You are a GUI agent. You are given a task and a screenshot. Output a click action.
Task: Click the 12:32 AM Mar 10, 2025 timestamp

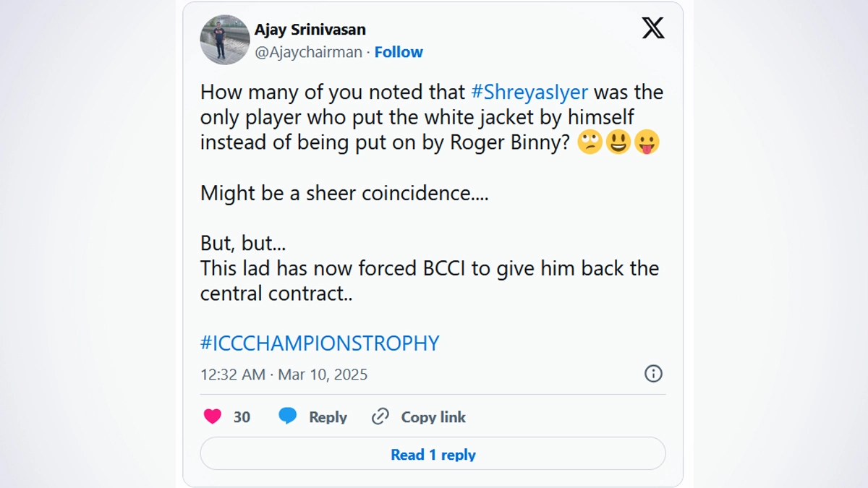284,374
